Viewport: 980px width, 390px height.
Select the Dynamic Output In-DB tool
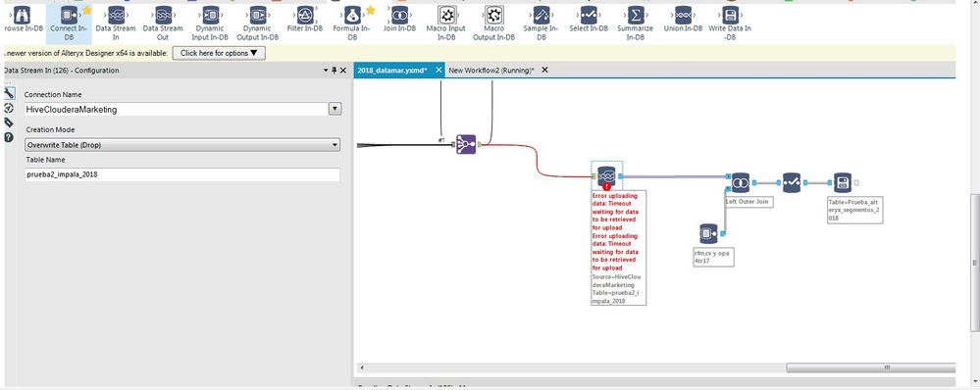(x=257, y=23)
